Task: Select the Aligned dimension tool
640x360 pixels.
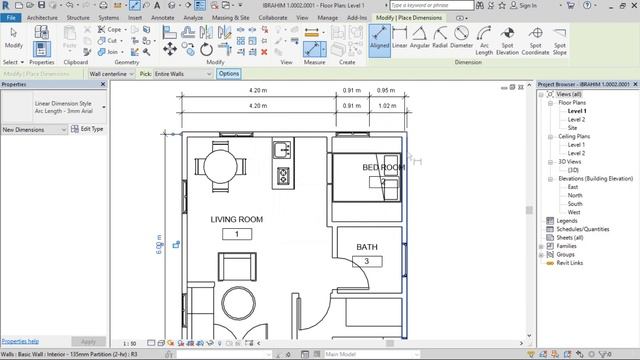Action: pyautogui.click(x=379, y=40)
